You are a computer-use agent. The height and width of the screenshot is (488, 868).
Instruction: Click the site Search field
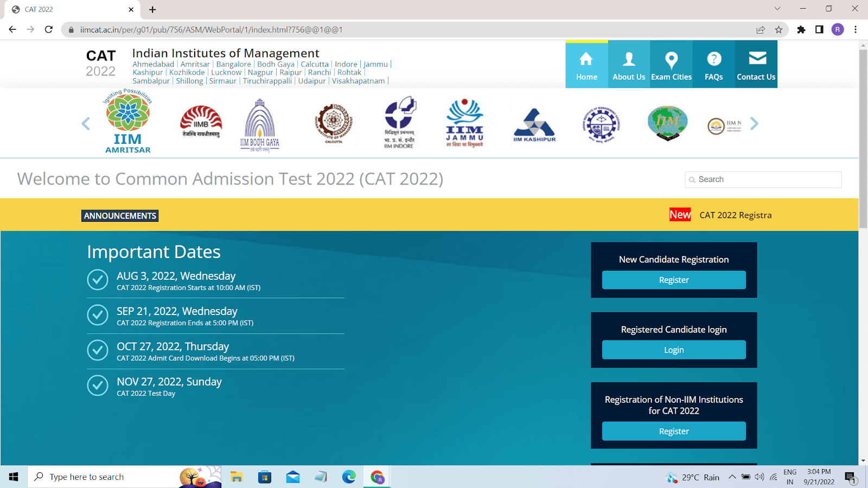pyautogui.click(x=766, y=179)
